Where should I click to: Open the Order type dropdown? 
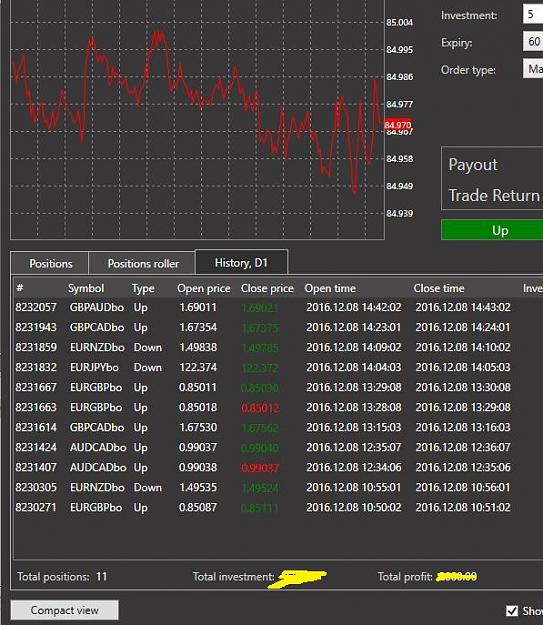[x=533, y=69]
